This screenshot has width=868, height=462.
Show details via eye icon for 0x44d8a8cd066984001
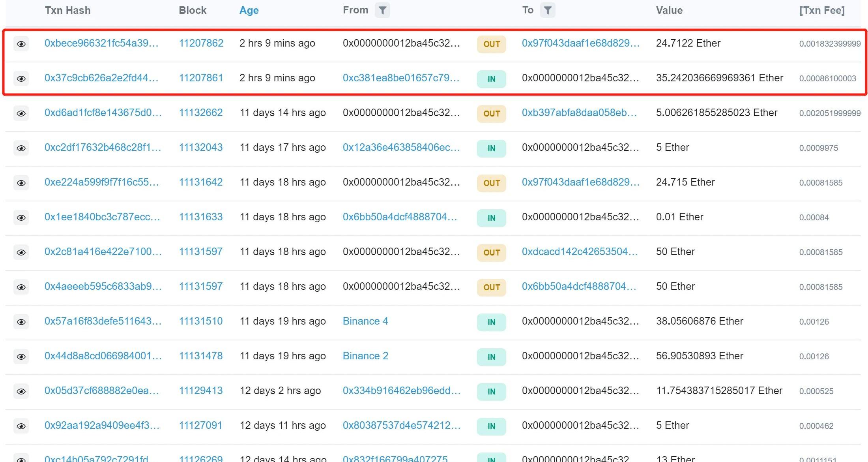(21, 357)
